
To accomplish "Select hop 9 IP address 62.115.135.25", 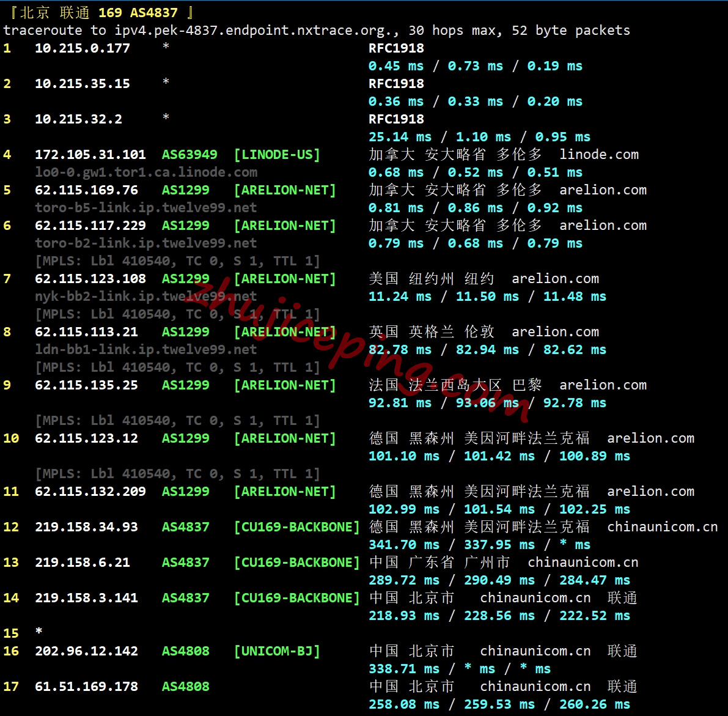I will pyautogui.click(x=86, y=385).
